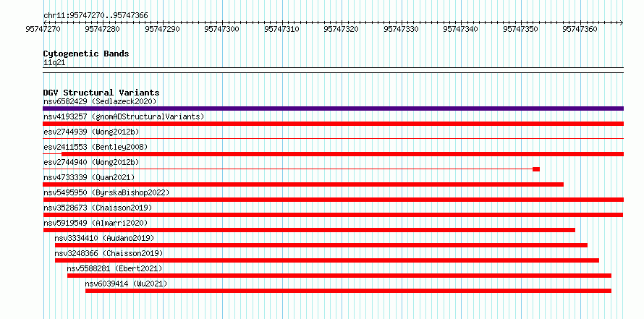Screen dimensions: 644x319
Task: Click the esv2744939 (Wong2012b) label
Action: click(91, 132)
